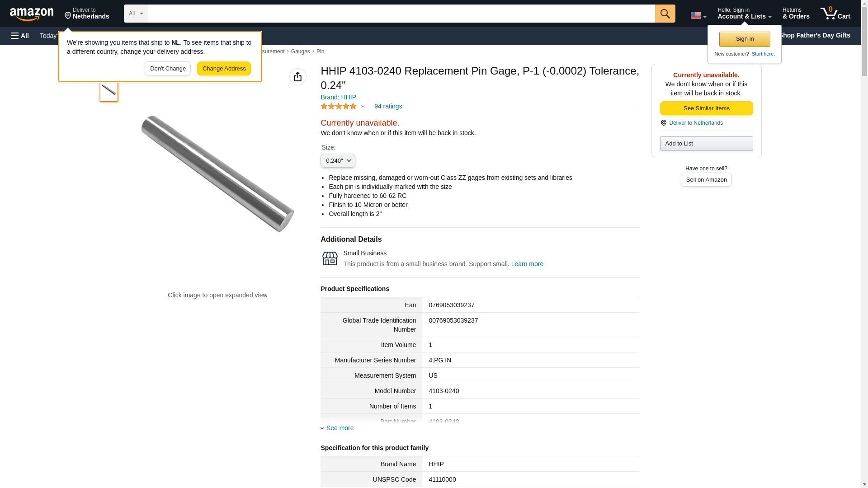Click the star rating icons
The image size is (868, 488).
click(x=339, y=106)
